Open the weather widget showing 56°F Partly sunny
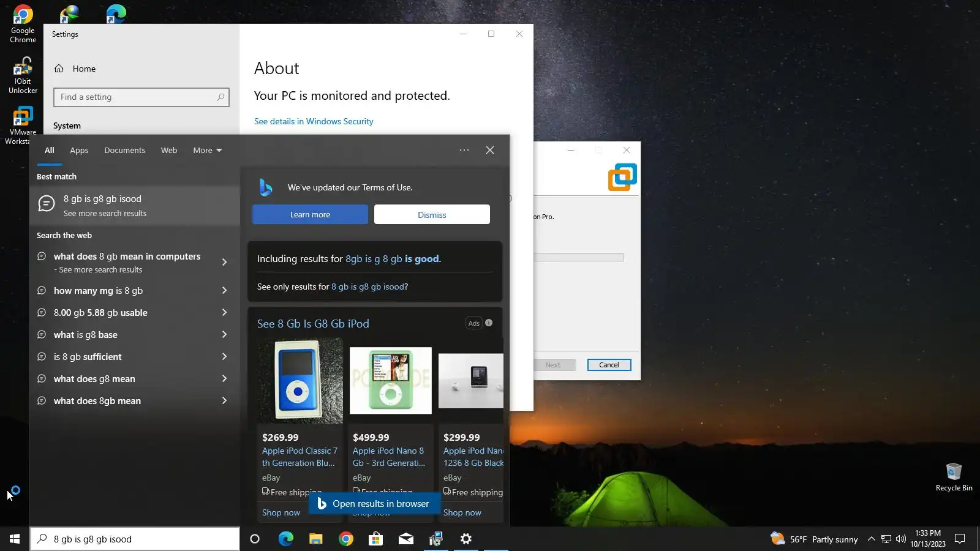The width and height of the screenshot is (980, 551). (x=814, y=539)
